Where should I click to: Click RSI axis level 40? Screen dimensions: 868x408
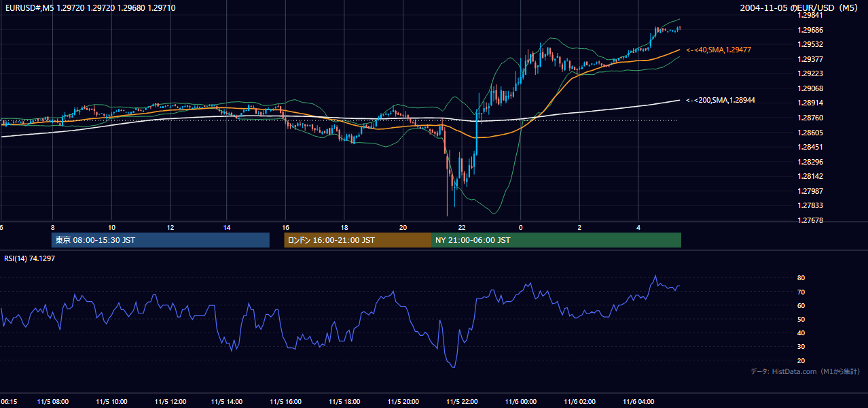coord(801,333)
